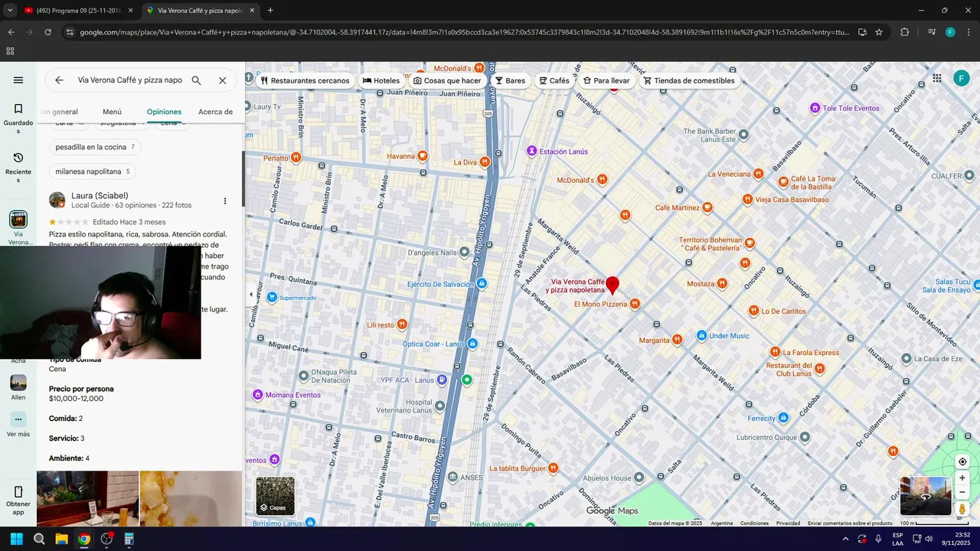Open Recientes in the Maps sidebar
Screen dimensions: 980x551
click(18, 168)
